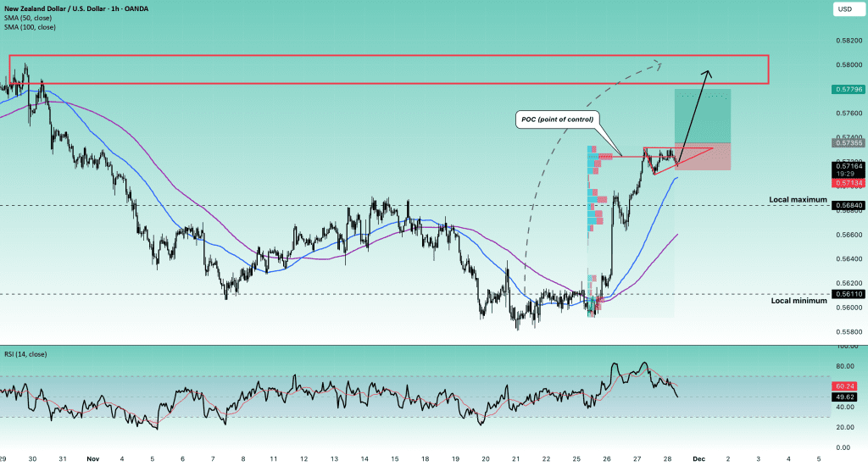
Task: Select the green take-profit zone box
Action: (702, 117)
